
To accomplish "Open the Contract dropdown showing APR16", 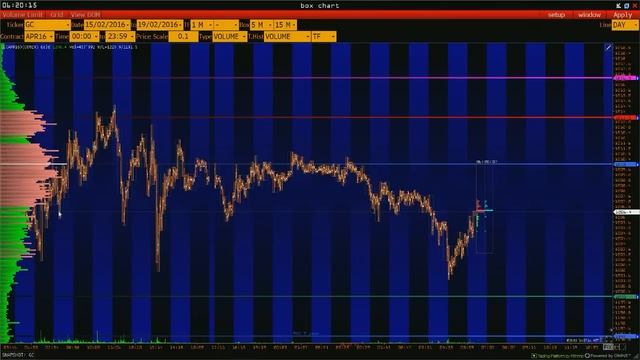I will tap(39, 36).
